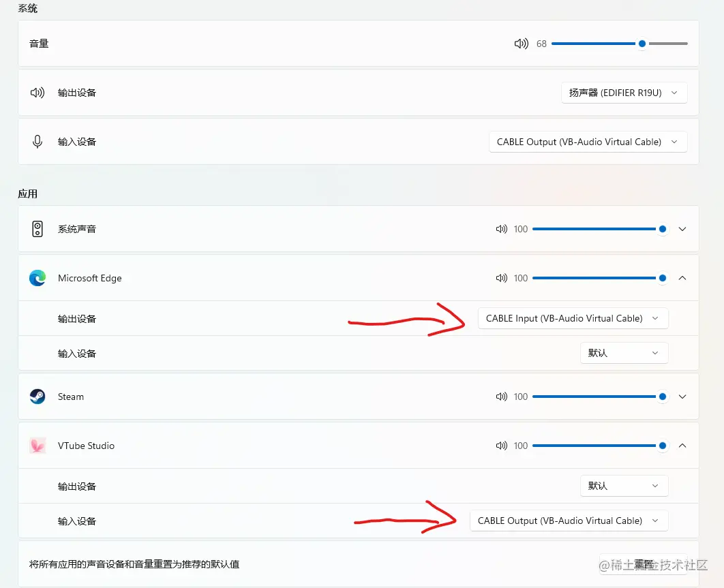
Task: Mute Microsoft Edge with its speaker icon
Action: (x=502, y=278)
